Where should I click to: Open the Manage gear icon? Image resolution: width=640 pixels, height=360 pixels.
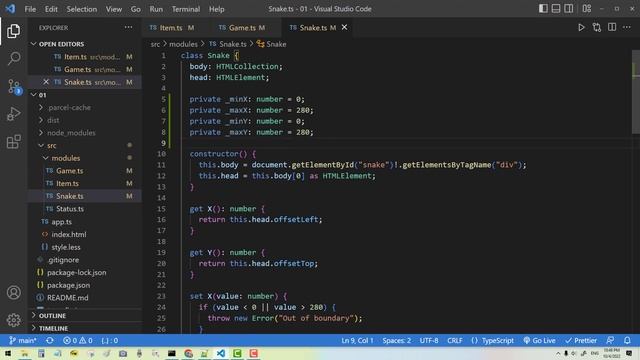[13, 320]
